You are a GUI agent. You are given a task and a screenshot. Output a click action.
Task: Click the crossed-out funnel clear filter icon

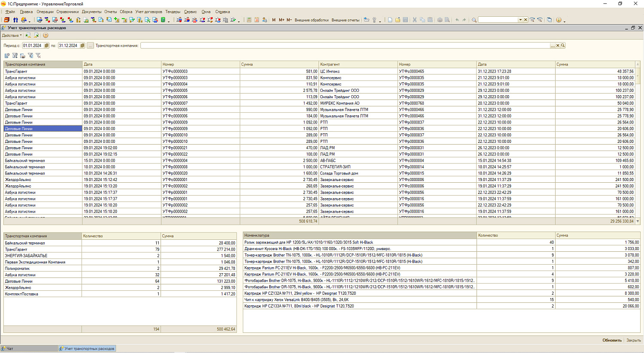pos(38,55)
